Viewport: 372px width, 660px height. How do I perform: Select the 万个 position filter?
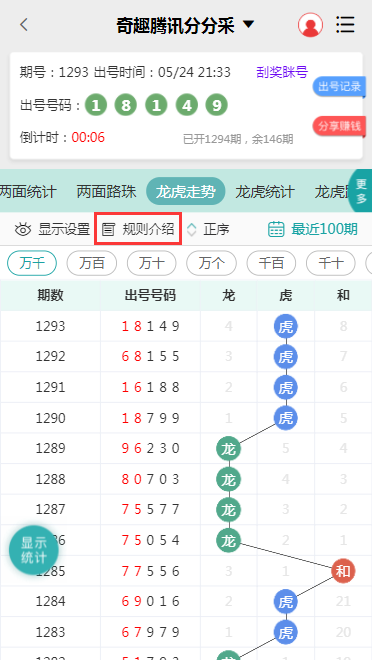coord(211,263)
